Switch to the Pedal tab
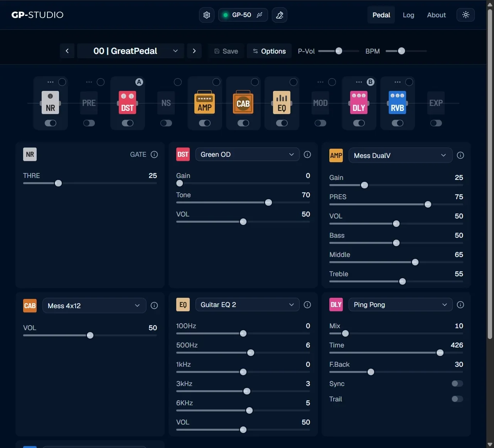The image size is (494, 448). click(x=381, y=15)
